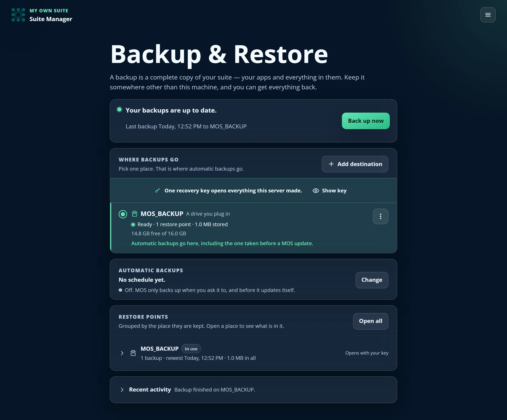Screen dimensions: 507x420
Task: Click the Show key label
Action: pyautogui.click(x=334, y=191)
